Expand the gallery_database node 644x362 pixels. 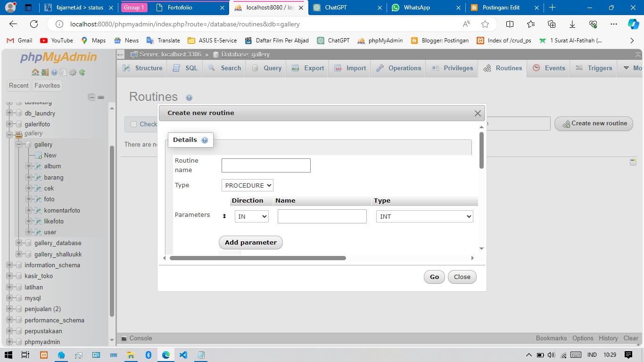click(19, 243)
